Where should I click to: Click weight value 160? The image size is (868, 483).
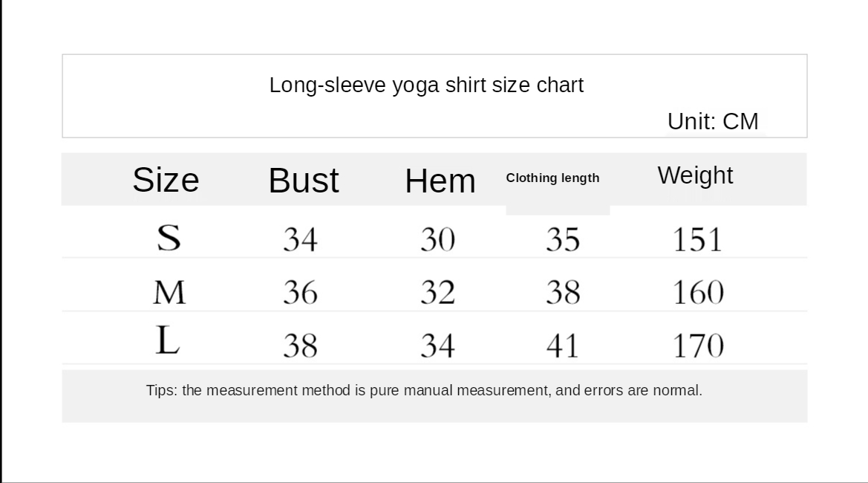coord(697,293)
